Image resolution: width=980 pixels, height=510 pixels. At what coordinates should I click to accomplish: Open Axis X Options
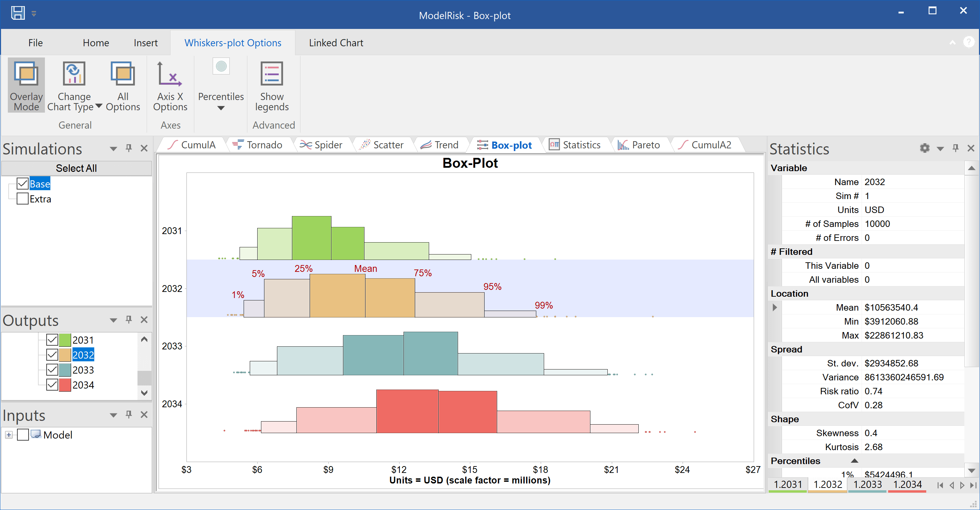[x=170, y=85]
